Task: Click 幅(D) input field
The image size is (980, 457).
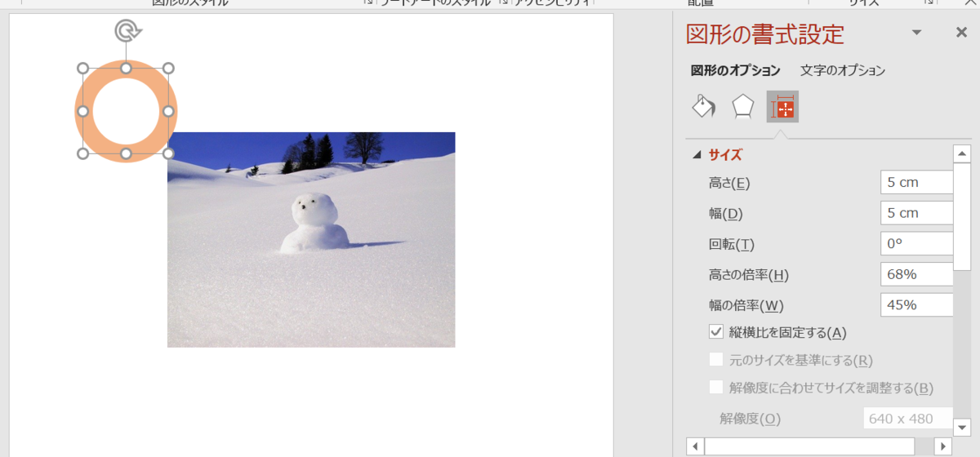Action: pyautogui.click(x=917, y=213)
